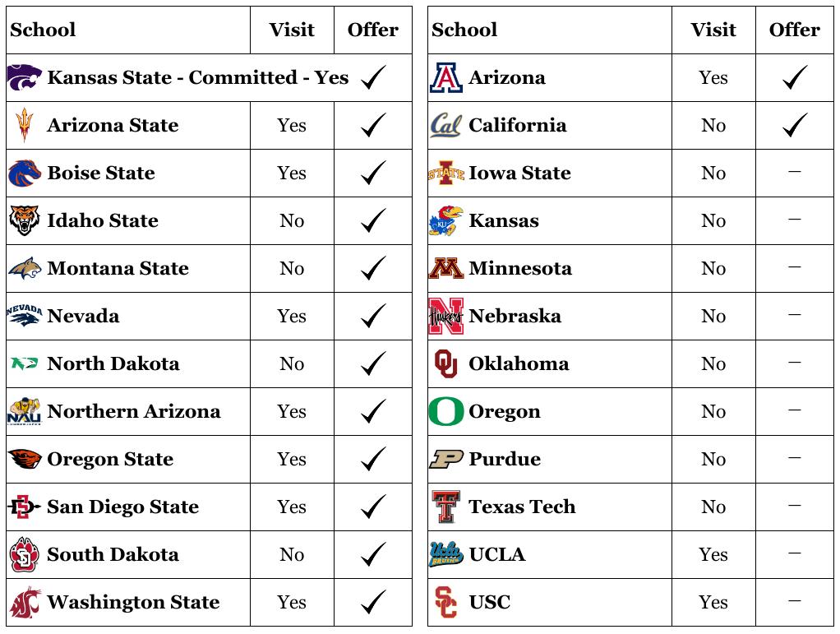840x634 pixels.
Task: Click the Minnesota school name
Action: point(520,269)
